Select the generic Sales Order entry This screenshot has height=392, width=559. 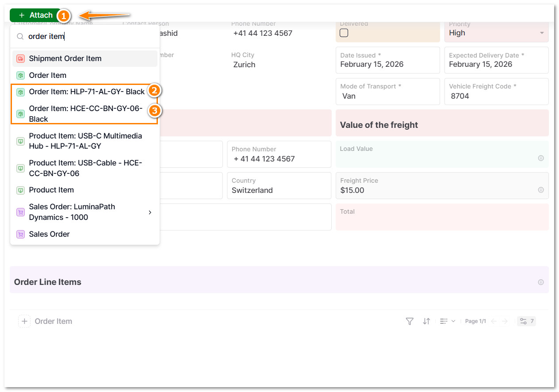(x=49, y=234)
